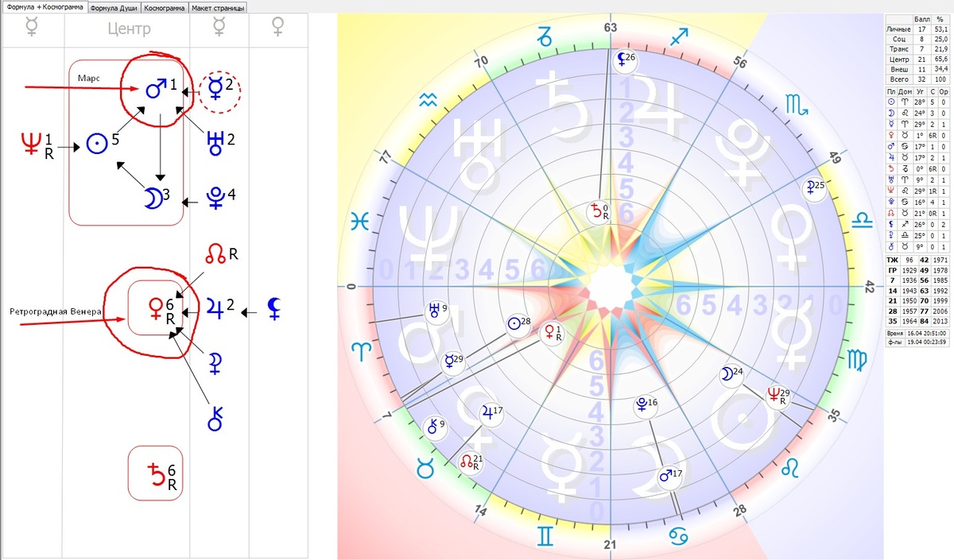Select the red North Node symbol in formula
The width and height of the screenshot is (954, 560).
coord(215,255)
